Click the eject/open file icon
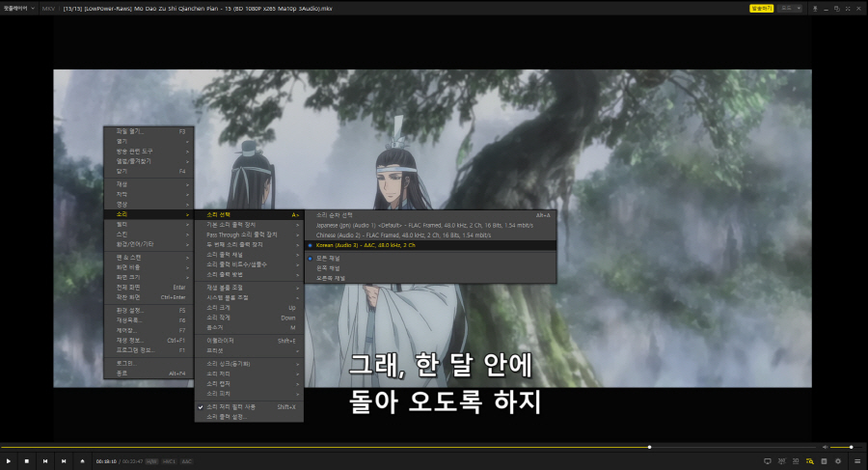This screenshot has height=470, width=868. click(x=82, y=461)
